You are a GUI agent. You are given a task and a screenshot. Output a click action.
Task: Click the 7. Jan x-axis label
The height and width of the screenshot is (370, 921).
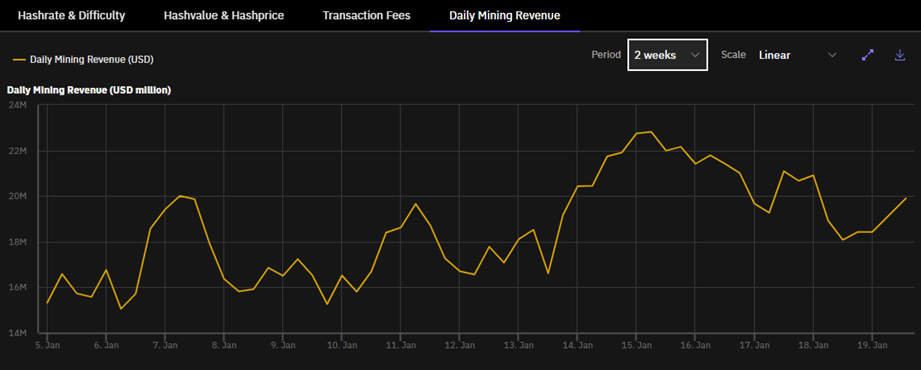pos(164,345)
